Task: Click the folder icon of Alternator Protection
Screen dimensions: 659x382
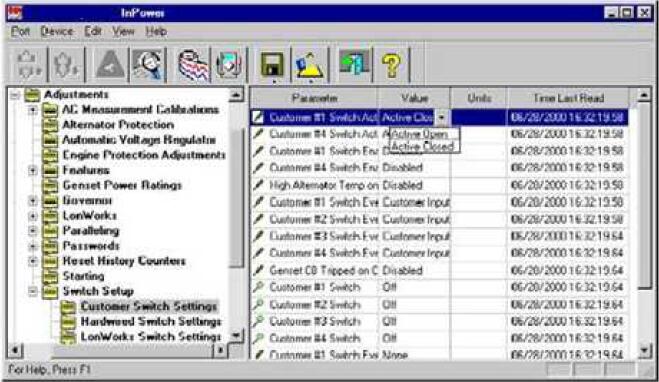Action: 50,125
